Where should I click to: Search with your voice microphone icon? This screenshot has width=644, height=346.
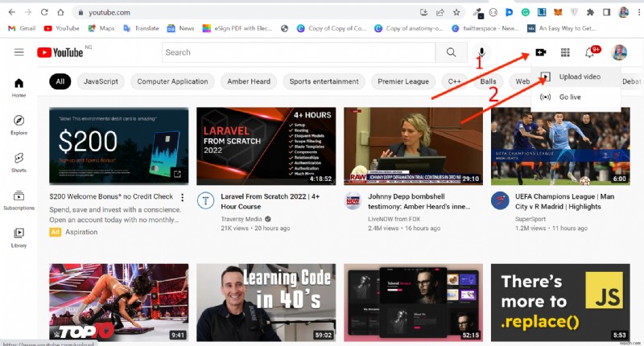481,52
